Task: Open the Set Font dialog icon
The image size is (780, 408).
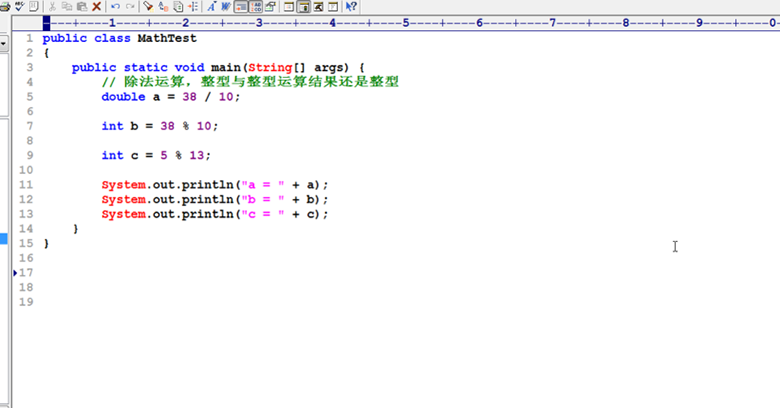Action: [212, 6]
